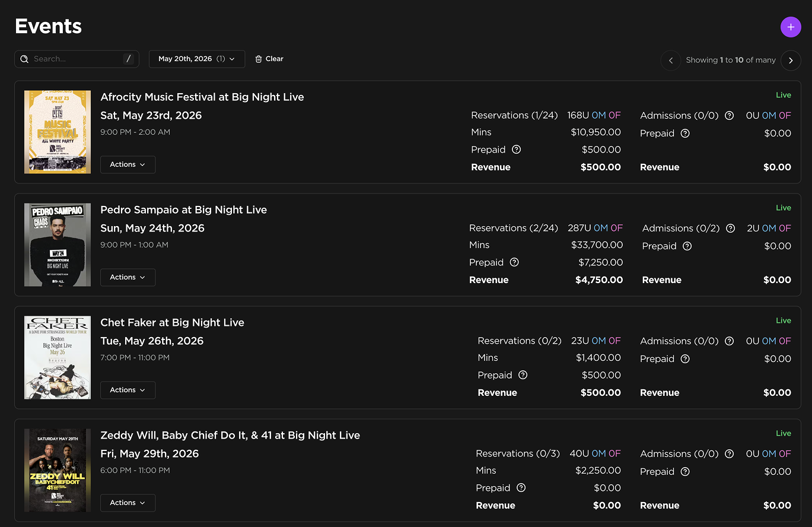Click Live status on Pedro Sampaio event
812x527 pixels.
pos(784,208)
